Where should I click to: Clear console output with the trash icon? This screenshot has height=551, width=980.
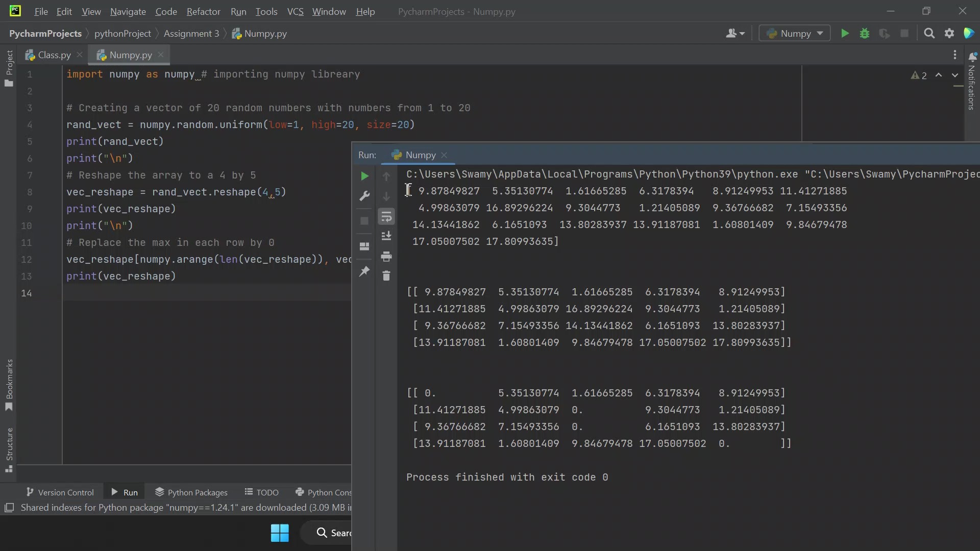point(387,276)
